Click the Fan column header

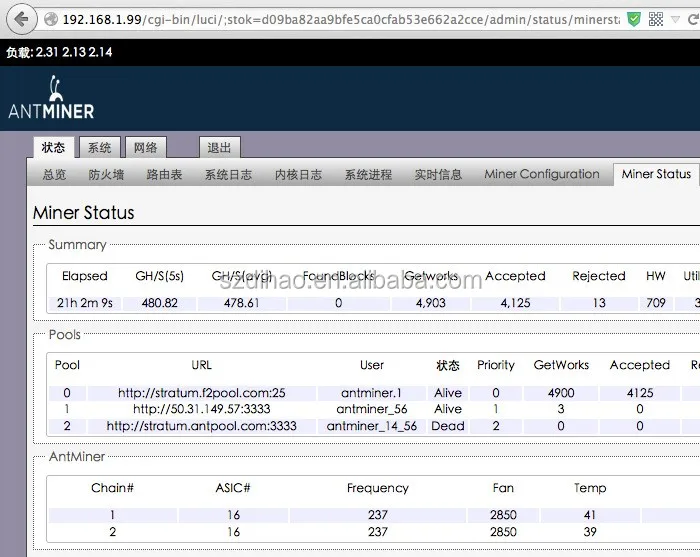point(503,488)
